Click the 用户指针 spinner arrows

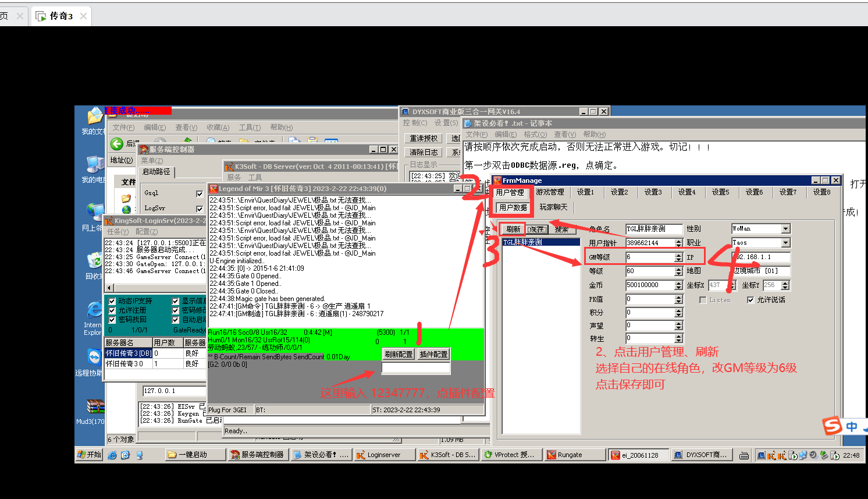pyautogui.click(x=678, y=243)
